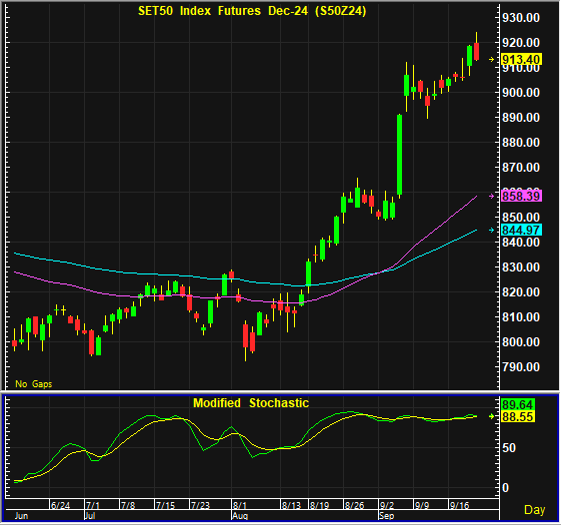Screen dimensions: 561x525
Task: Click the Aug month label
Action: 240,516
